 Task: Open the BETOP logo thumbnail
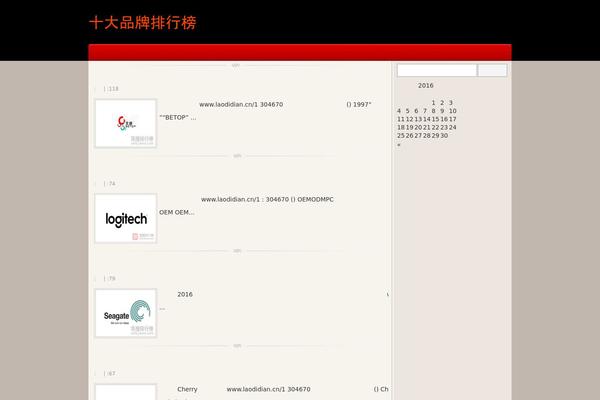[x=126, y=123]
